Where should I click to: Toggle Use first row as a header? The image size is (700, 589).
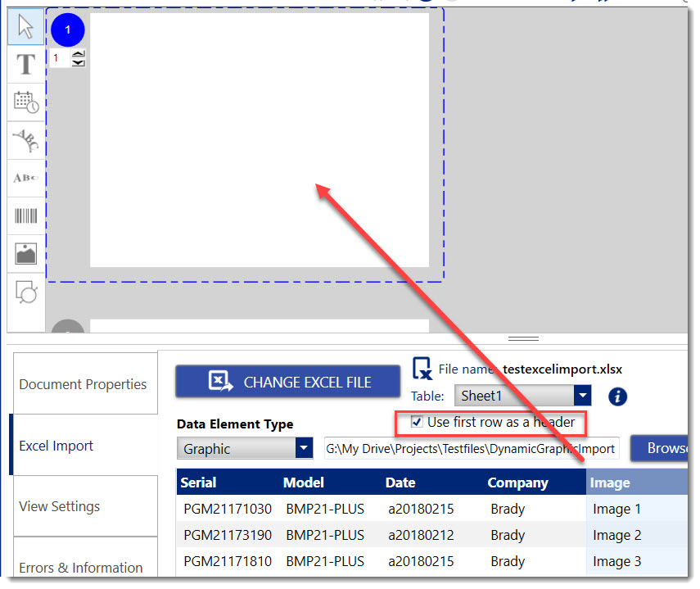pyautogui.click(x=418, y=423)
